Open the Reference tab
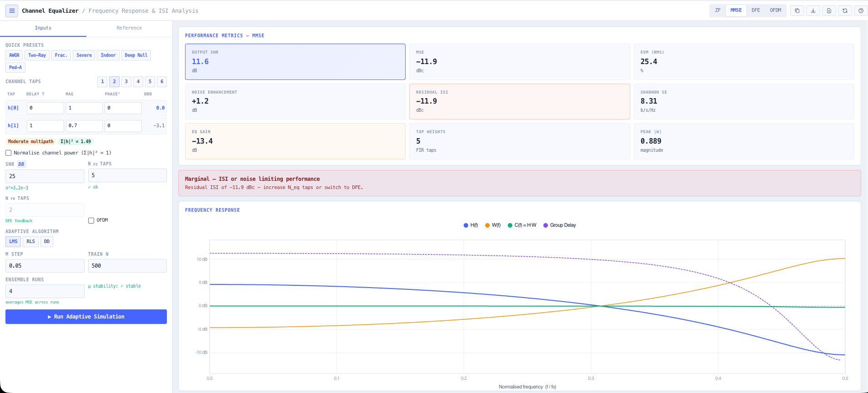868x393 pixels. point(129,28)
